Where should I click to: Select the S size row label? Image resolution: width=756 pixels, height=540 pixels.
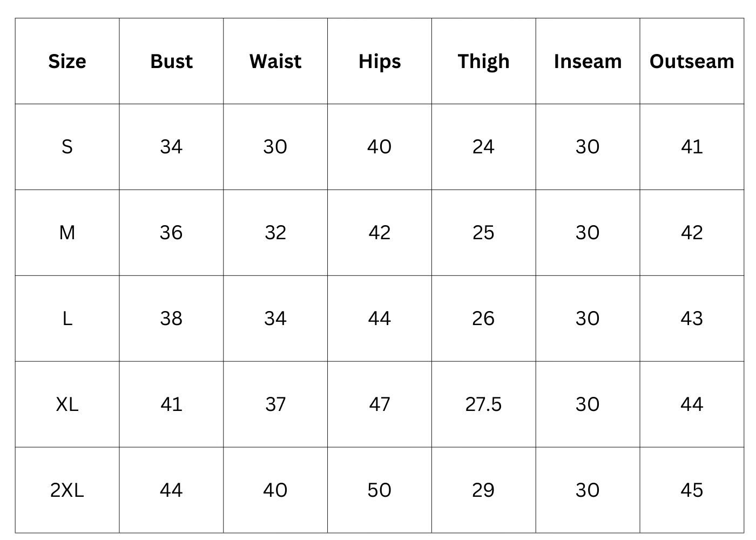tap(67, 146)
